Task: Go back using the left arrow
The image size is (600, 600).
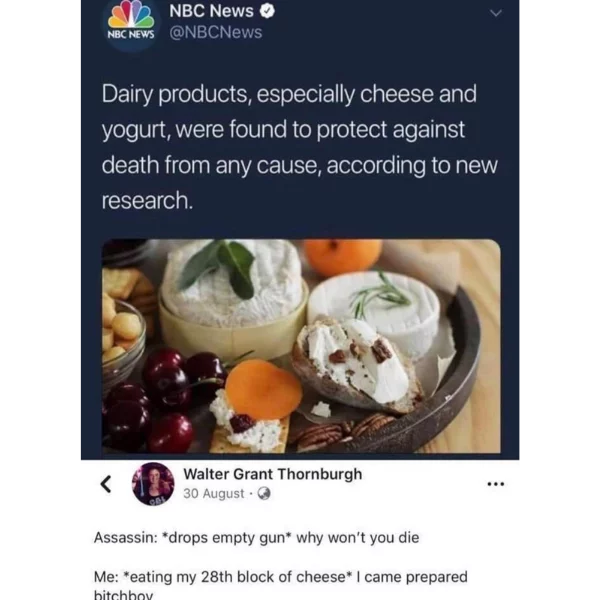Action: (x=106, y=484)
